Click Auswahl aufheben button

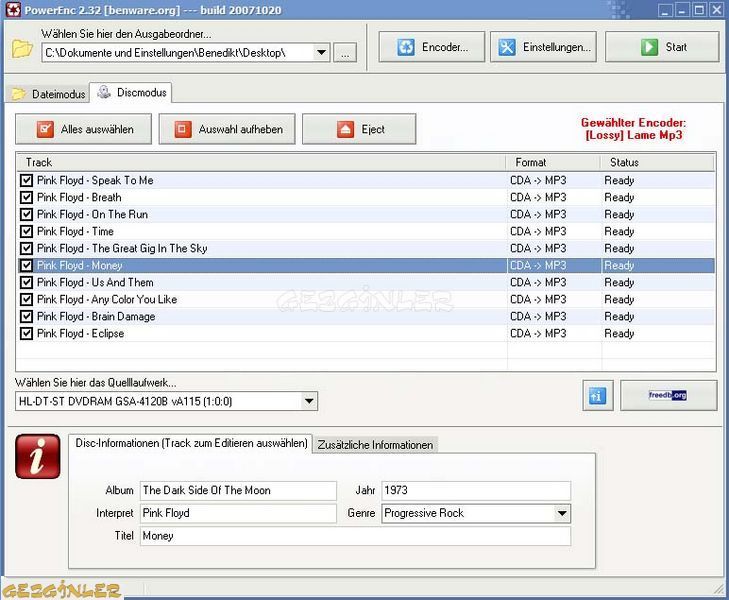[227, 129]
